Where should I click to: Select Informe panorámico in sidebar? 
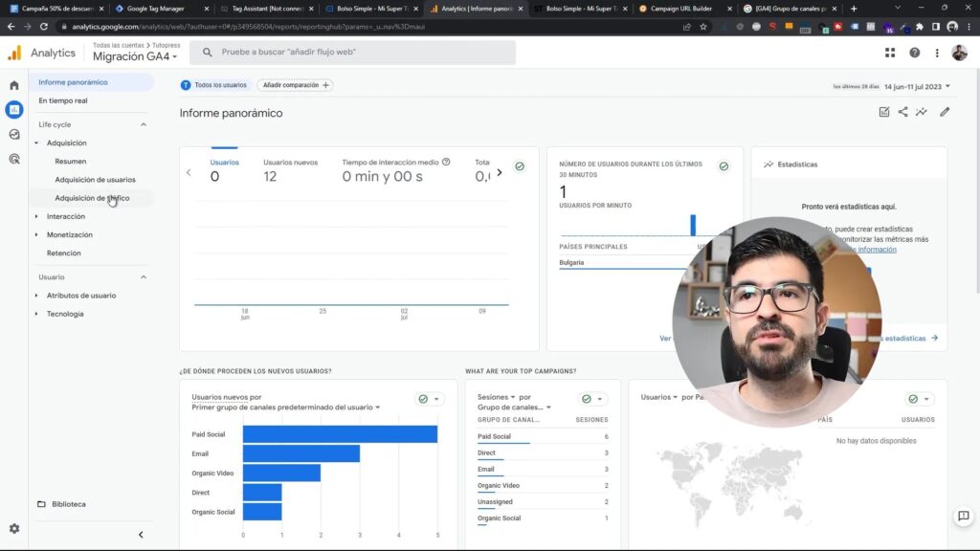[91, 82]
